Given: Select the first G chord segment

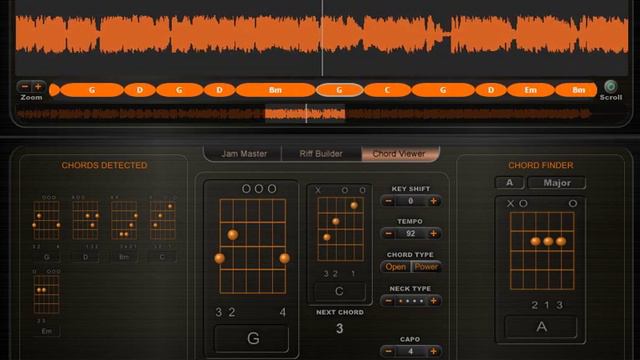Looking at the screenshot, I should tap(92, 90).
